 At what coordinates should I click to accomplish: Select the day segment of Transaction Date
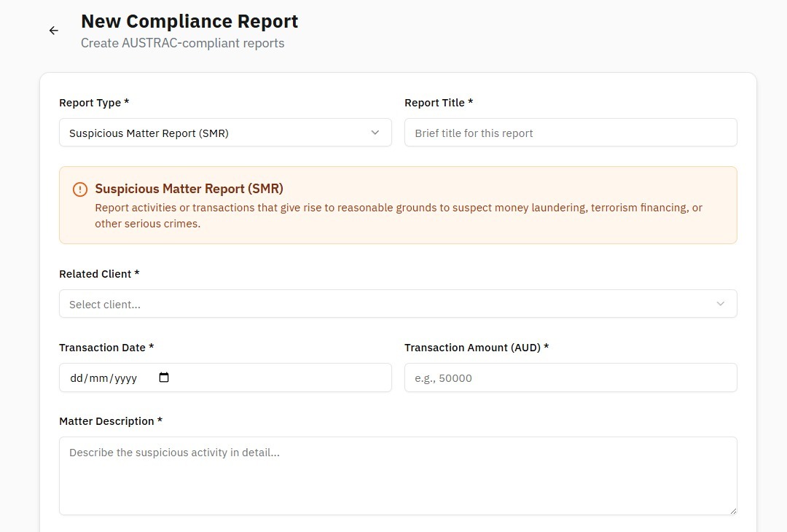click(77, 378)
